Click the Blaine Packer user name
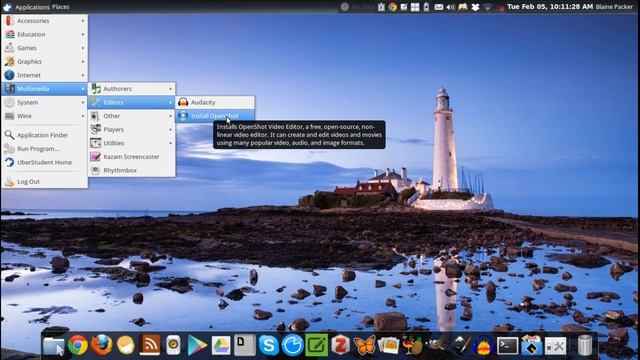The height and width of the screenshot is (360, 640). point(614,7)
